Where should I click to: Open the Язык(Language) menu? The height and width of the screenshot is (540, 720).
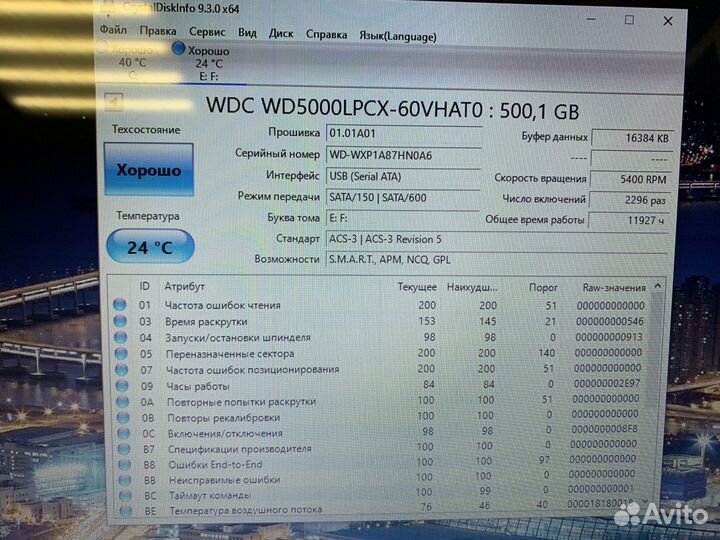(x=398, y=36)
